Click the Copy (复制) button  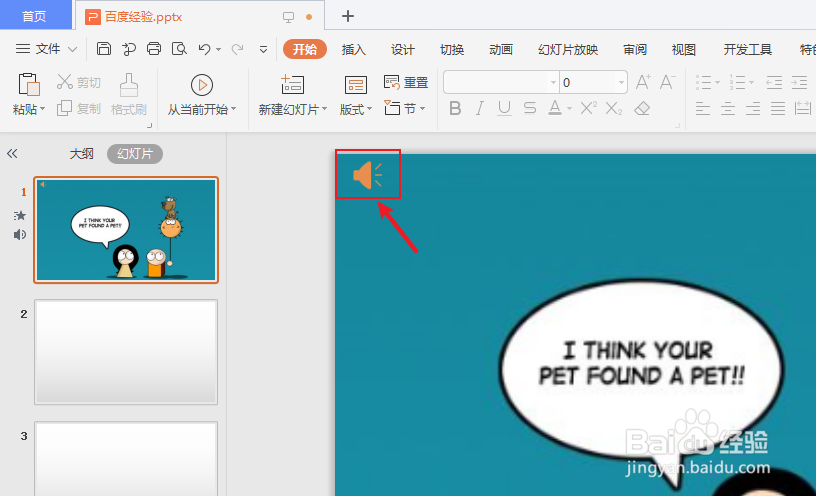point(79,108)
